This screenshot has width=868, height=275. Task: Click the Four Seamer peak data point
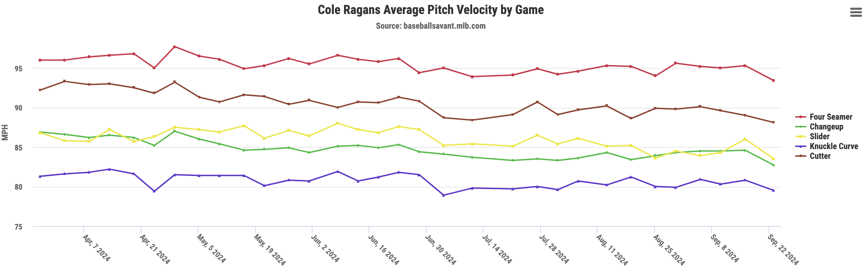coord(174,47)
